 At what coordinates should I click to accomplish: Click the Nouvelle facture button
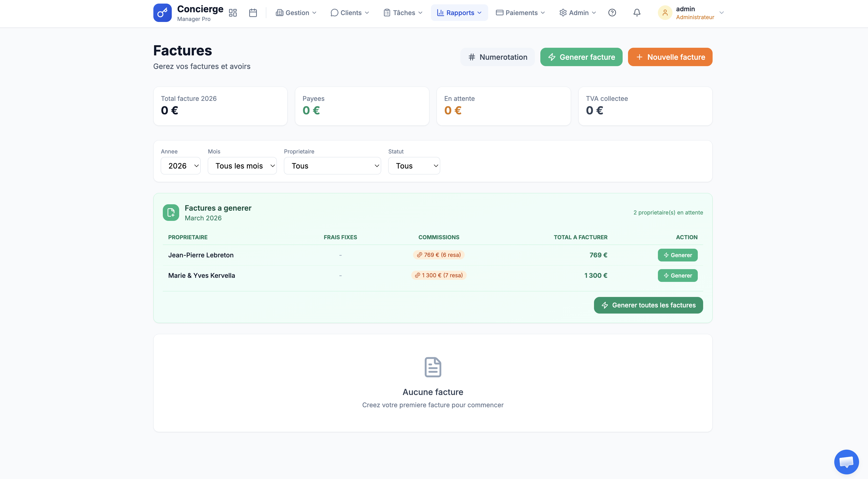point(670,57)
